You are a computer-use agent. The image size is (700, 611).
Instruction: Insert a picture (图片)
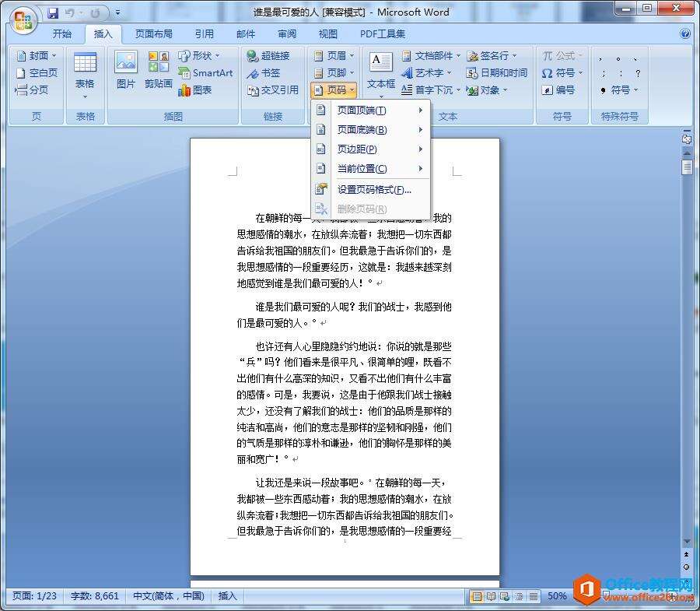(x=126, y=70)
